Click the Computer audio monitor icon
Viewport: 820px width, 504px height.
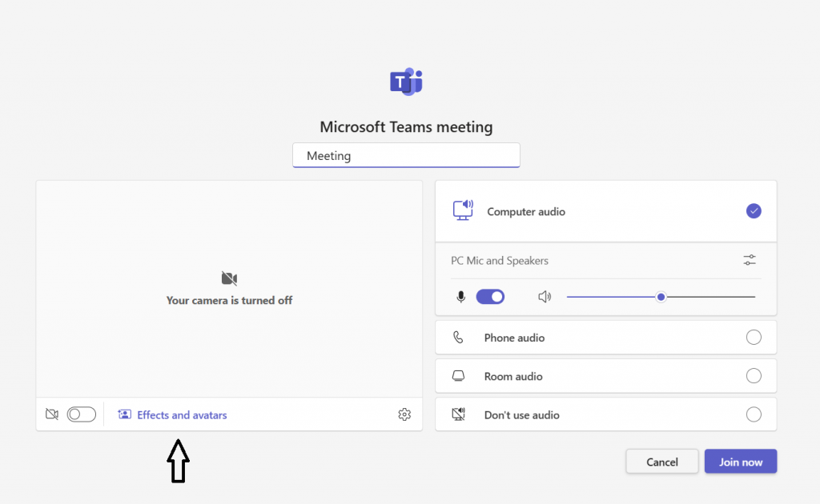(x=463, y=210)
